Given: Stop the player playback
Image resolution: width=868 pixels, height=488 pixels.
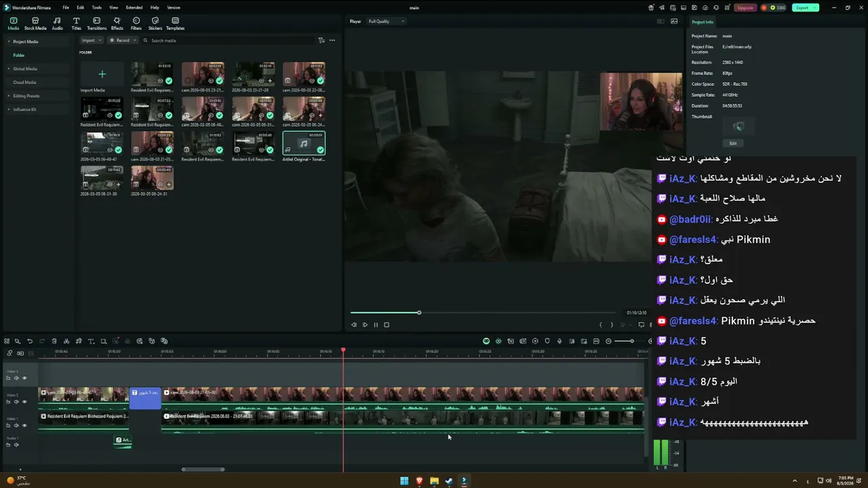Looking at the screenshot, I should coord(387,325).
